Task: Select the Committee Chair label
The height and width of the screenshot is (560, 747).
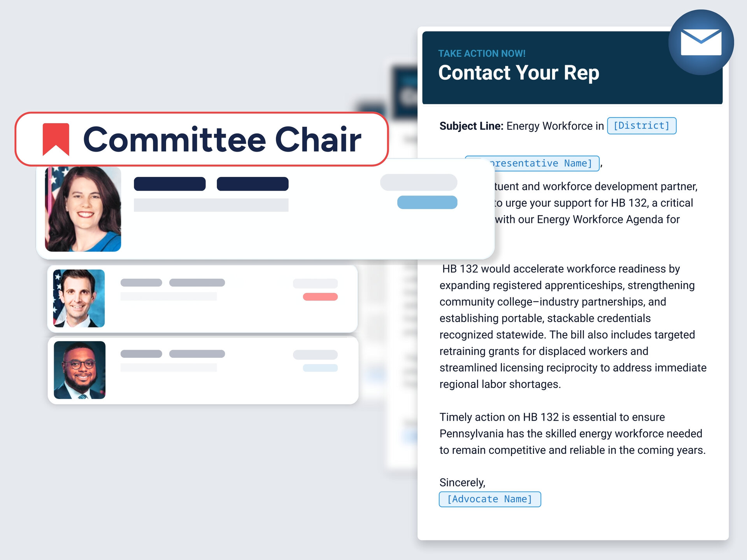Action: [x=222, y=139]
